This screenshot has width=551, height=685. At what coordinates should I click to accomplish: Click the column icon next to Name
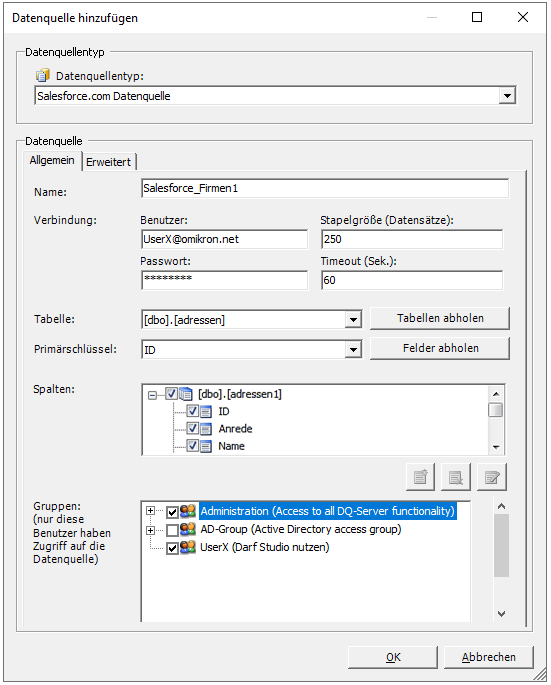pyautogui.click(x=206, y=446)
